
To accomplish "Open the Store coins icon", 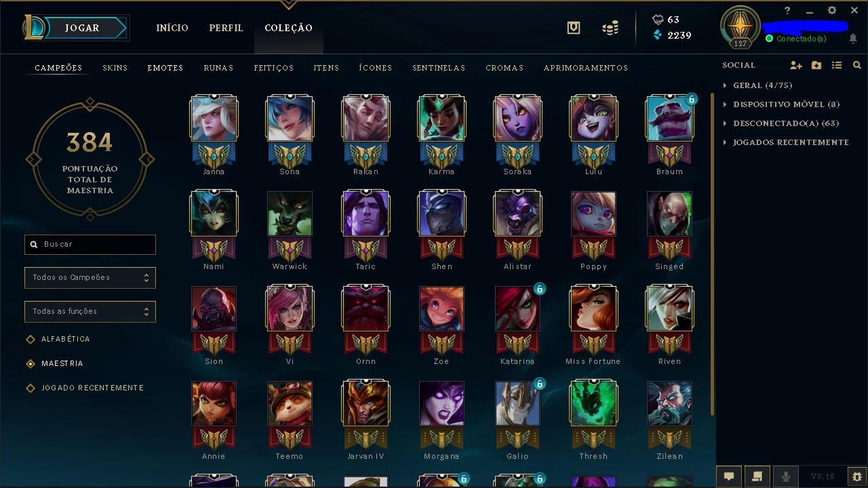I will 610,28.
